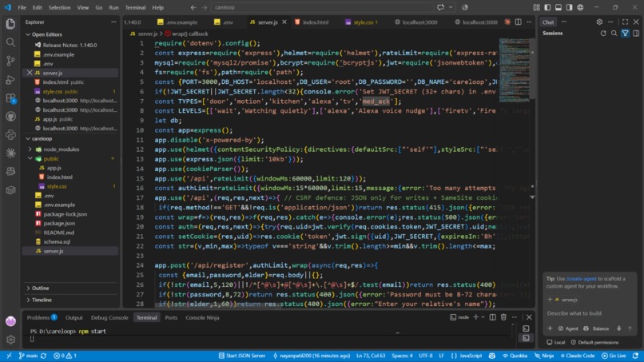Split the terminal panel
This screenshot has height=362, width=644.
click(492, 317)
